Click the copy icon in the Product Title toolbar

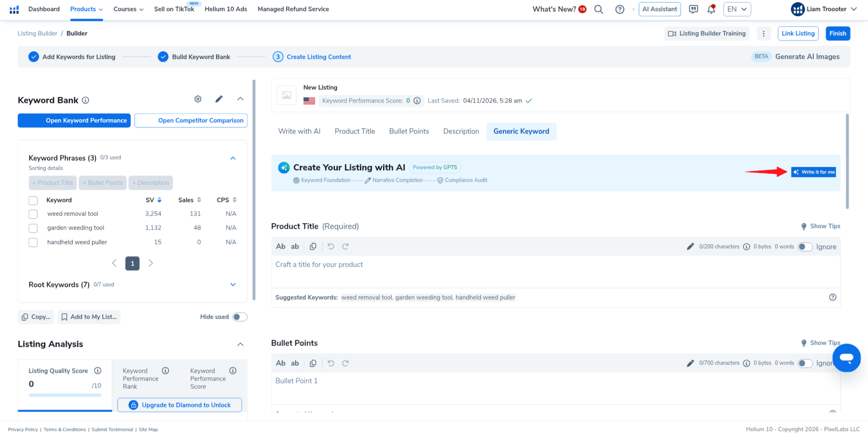click(x=313, y=246)
